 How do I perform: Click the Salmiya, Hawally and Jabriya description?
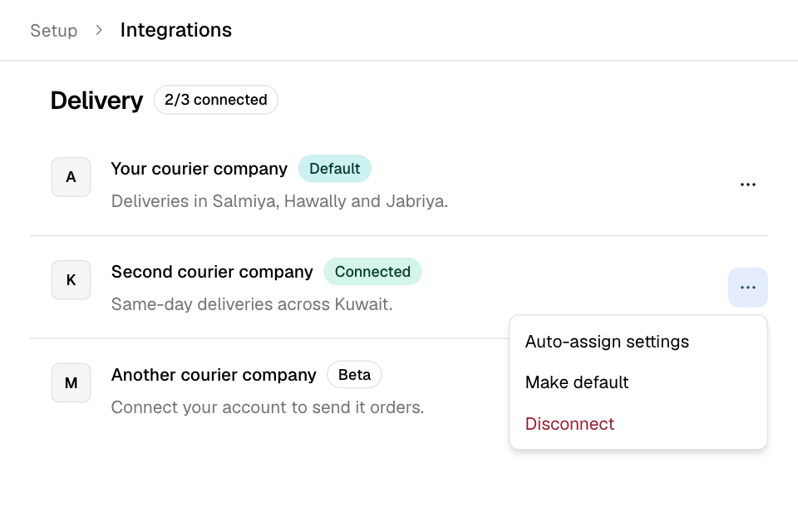tap(279, 201)
